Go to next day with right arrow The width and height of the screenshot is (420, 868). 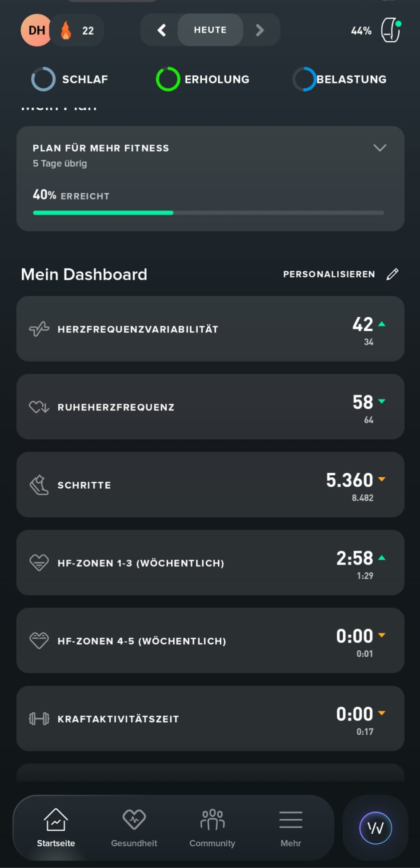tap(260, 30)
